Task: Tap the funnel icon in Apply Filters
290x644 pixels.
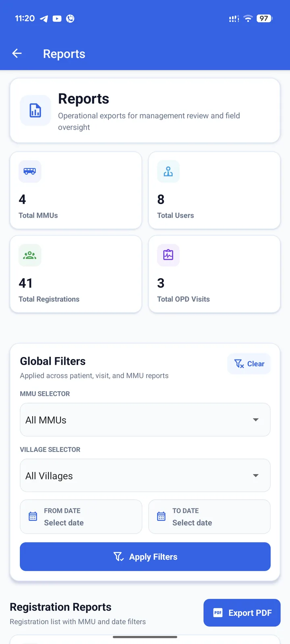Action: tap(118, 557)
